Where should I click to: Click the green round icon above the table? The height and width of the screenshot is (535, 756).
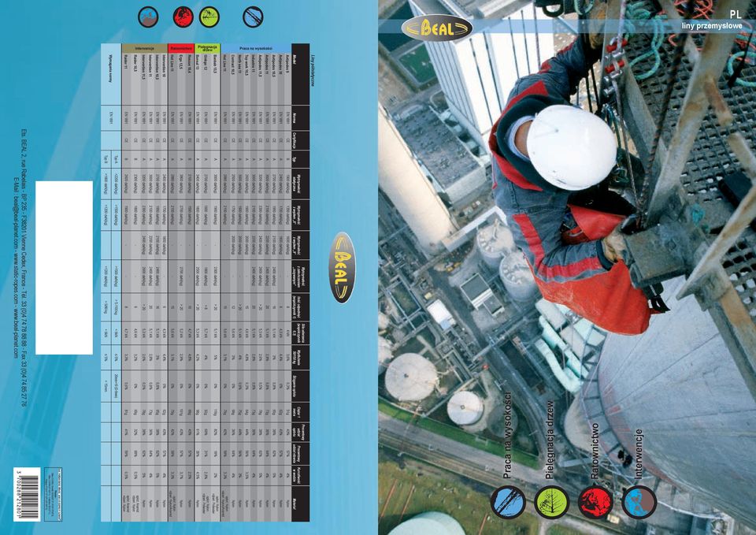(209, 17)
